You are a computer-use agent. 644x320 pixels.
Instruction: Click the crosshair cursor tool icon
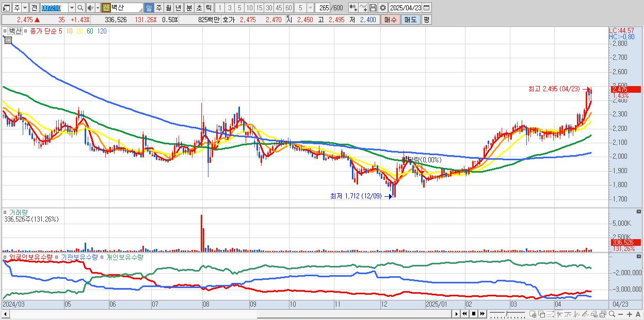tap(559, 314)
